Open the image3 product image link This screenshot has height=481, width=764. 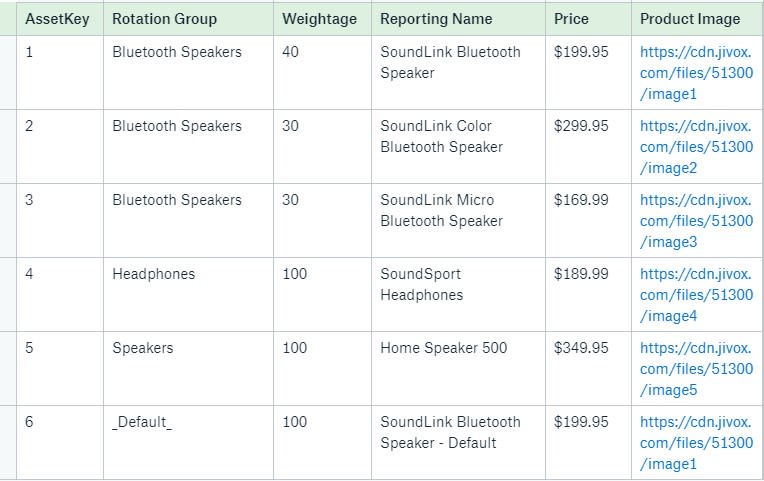tap(696, 221)
